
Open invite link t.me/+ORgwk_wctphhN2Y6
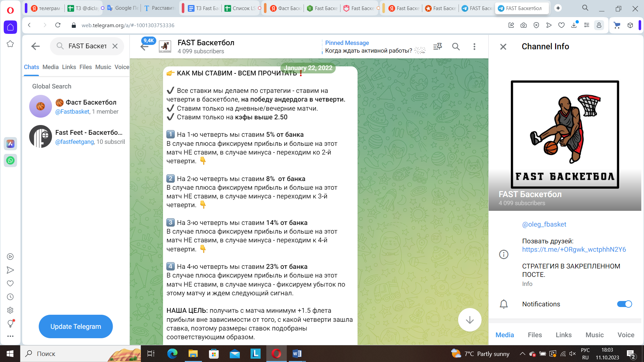[x=574, y=249]
